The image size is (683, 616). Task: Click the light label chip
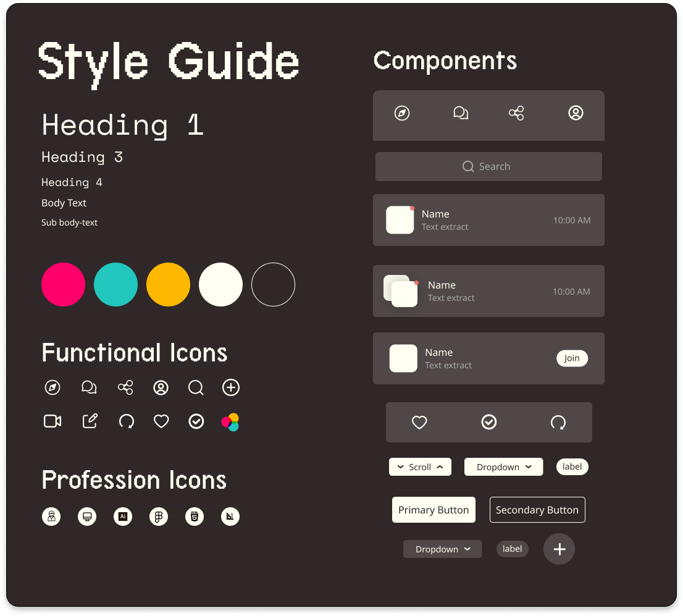(x=572, y=467)
